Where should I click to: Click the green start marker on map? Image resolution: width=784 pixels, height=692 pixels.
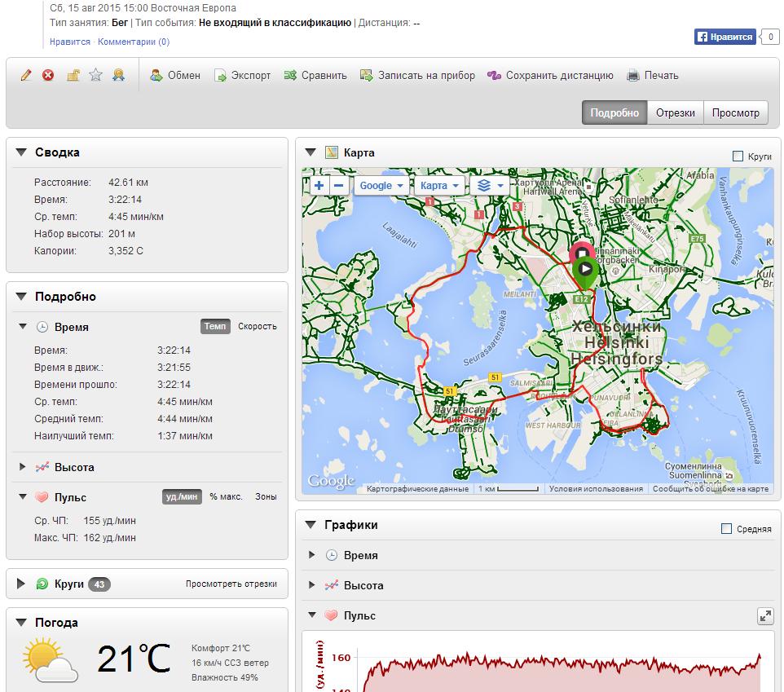click(585, 272)
